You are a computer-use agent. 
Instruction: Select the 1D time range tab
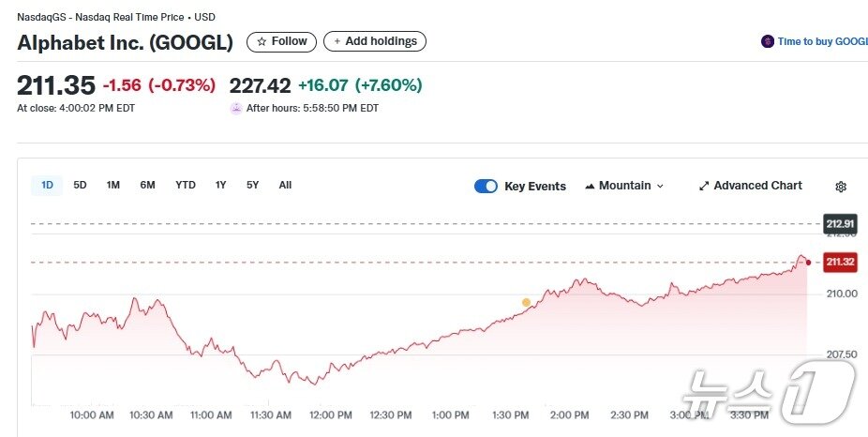(47, 186)
